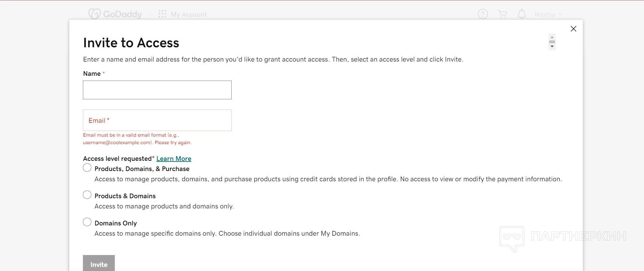Click the Invite to Access heading

131,43
